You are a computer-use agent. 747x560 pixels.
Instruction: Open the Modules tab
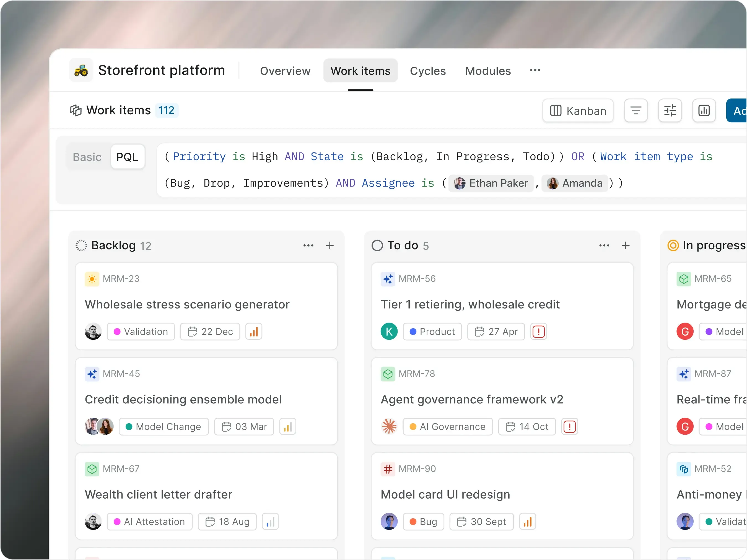(488, 71)
